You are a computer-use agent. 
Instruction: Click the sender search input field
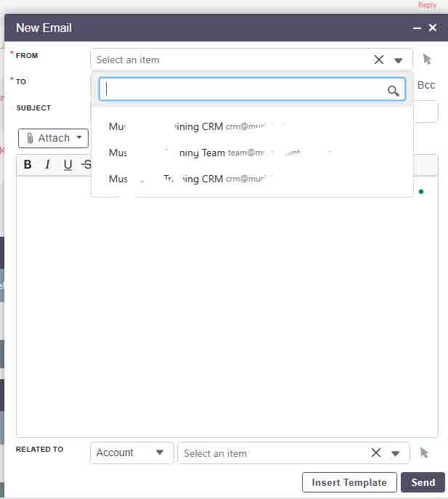click(243, 89)
